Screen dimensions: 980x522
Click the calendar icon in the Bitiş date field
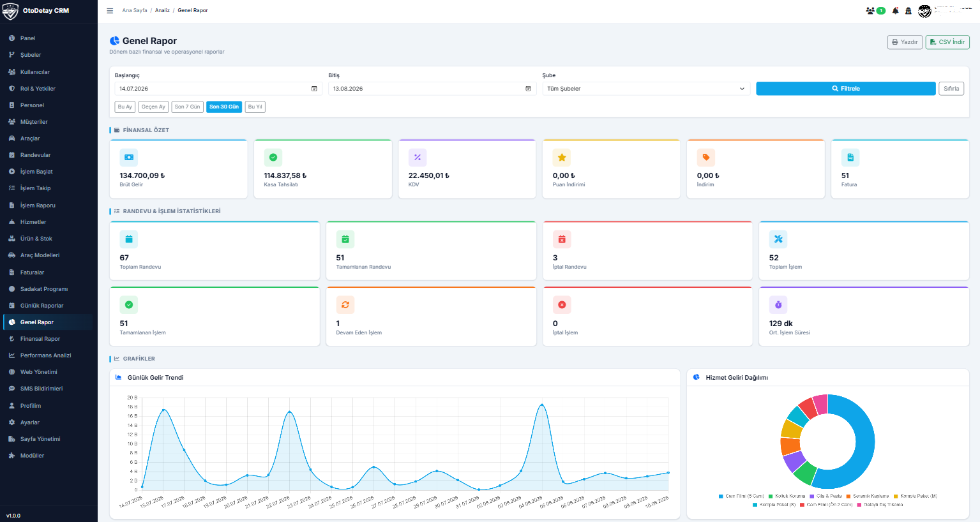(x=528, y=89)
